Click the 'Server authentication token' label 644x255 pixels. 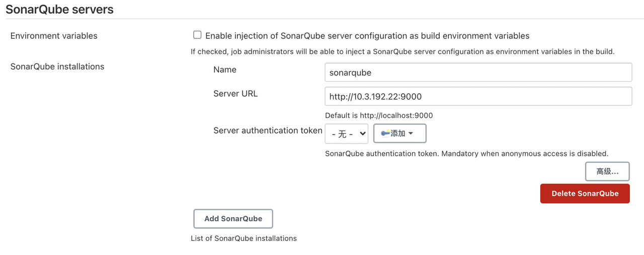268,131
